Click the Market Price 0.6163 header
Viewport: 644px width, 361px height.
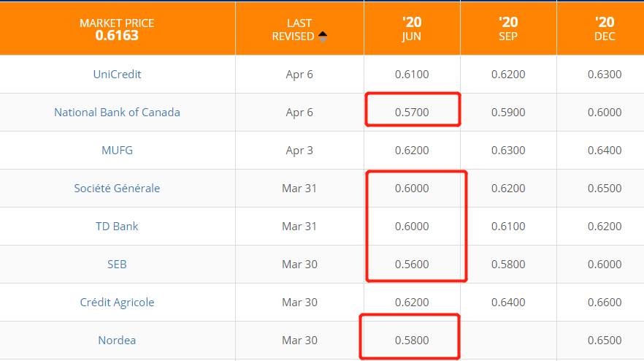click(x=117, y=29)
